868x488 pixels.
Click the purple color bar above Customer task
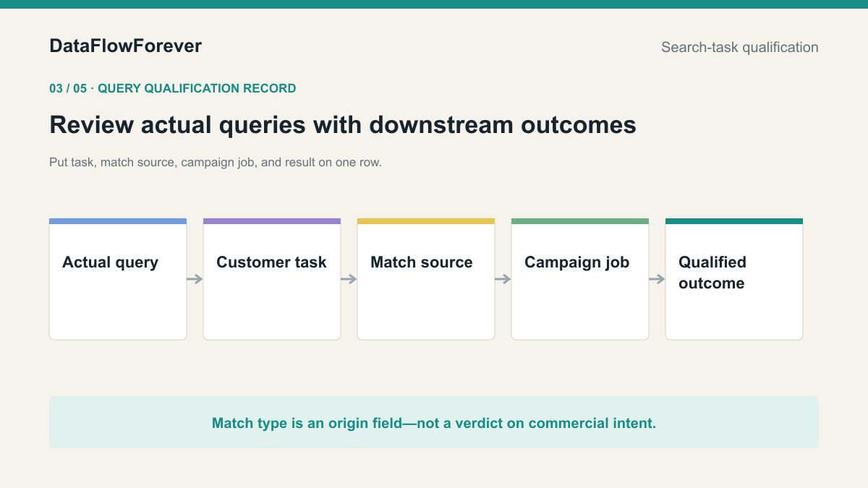coord(272,221)
